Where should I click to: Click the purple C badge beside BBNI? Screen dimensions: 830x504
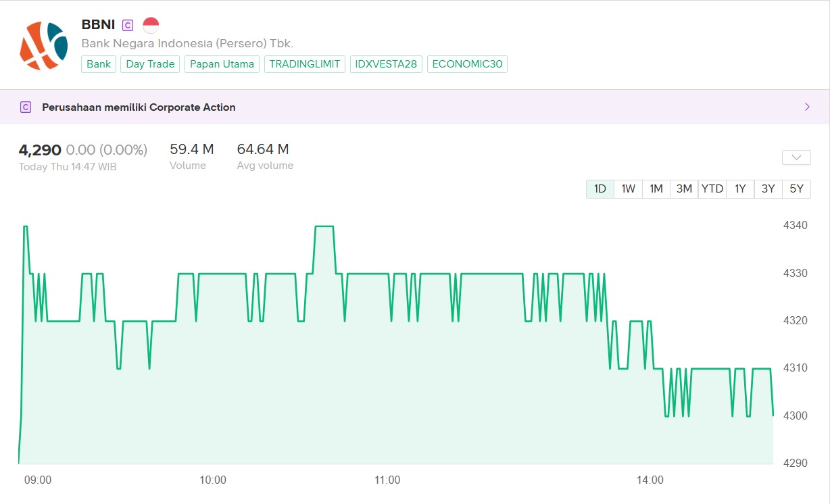pyautogui.click(x=128, y=26)
